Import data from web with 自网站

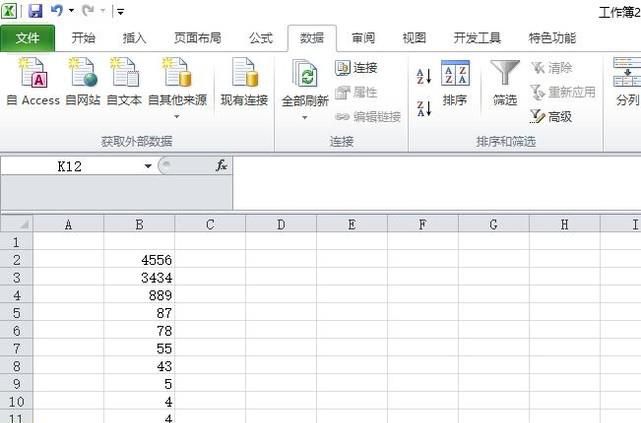(83, 81)
